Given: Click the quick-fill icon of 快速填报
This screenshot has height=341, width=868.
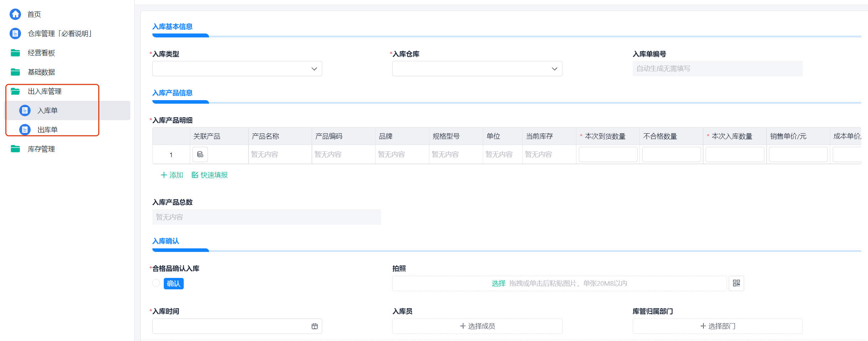Looking at the screenshot, I should pyautogui.click(x=195, y=175).
